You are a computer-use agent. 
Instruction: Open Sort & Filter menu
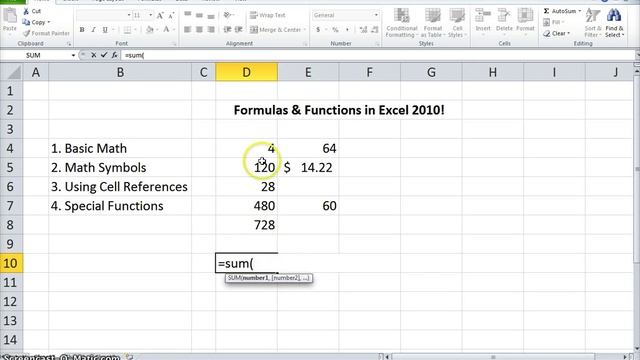tap(593, 22)
